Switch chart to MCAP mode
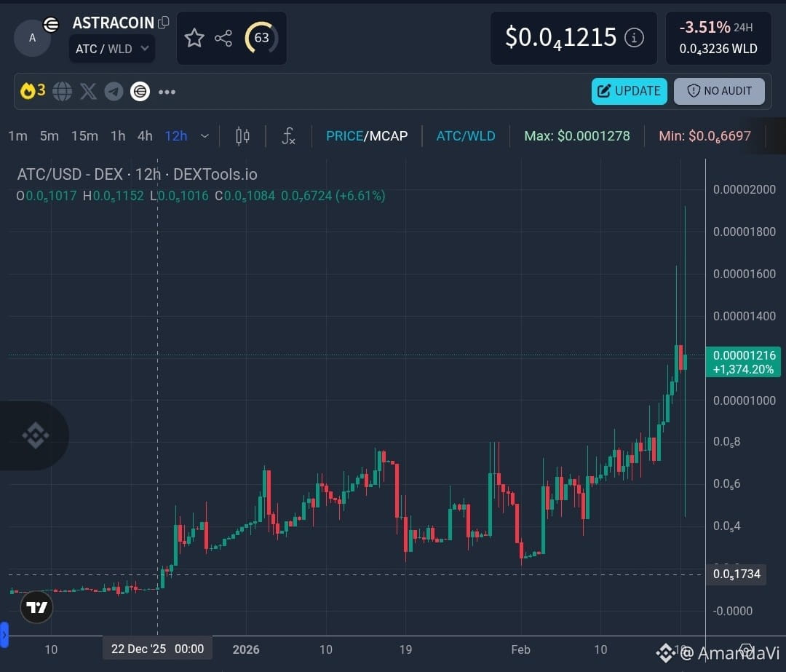The height and width of the screenshot is (672, 786). click(389, 136)
